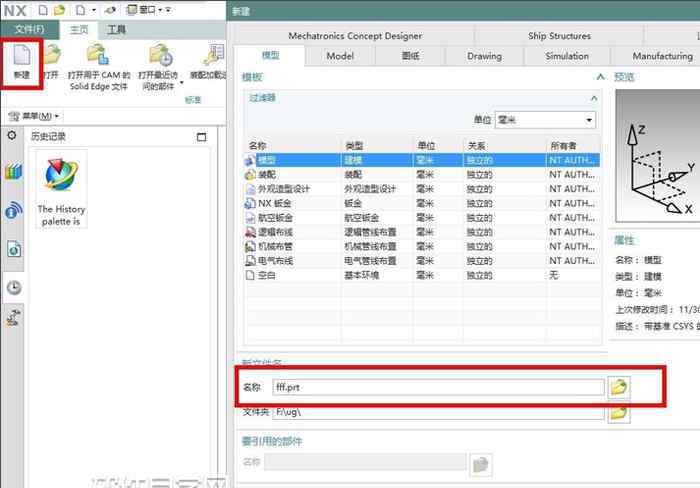This screenshot has width=700, height=488.
Task: Click the first new-document icon in the quick access bar
Action: [x=43, y=9]
